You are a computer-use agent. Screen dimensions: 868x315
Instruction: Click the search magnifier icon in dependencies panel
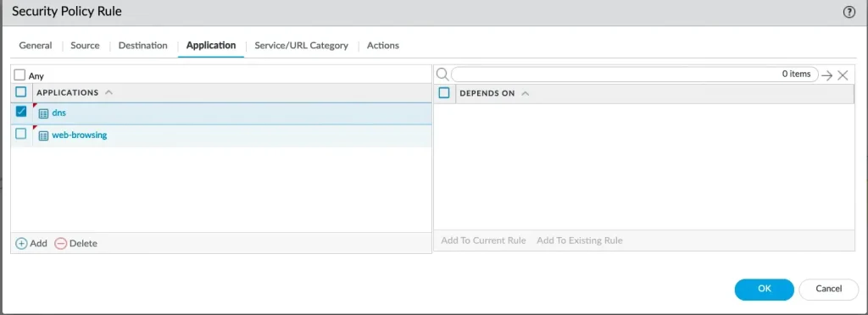coord(442,75)
